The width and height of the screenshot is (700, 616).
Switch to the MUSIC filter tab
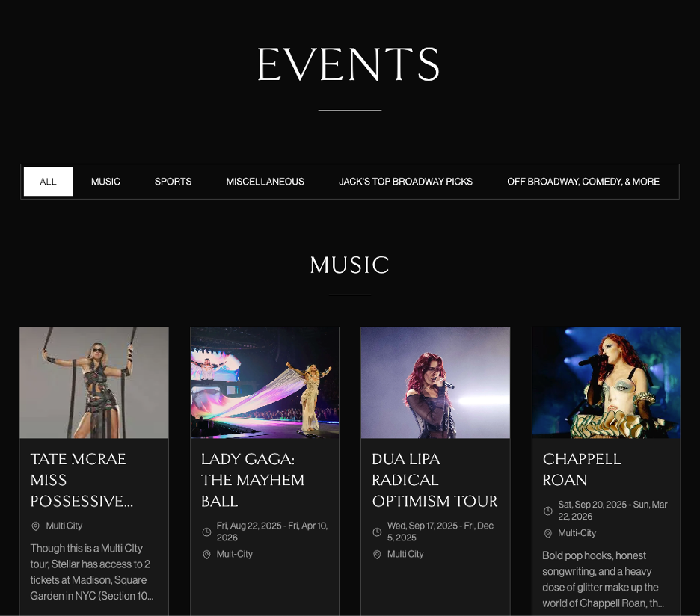[x=105, y=182]
